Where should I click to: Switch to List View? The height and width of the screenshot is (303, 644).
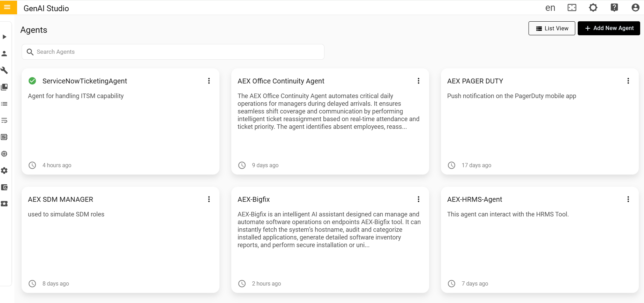(552, 28)
